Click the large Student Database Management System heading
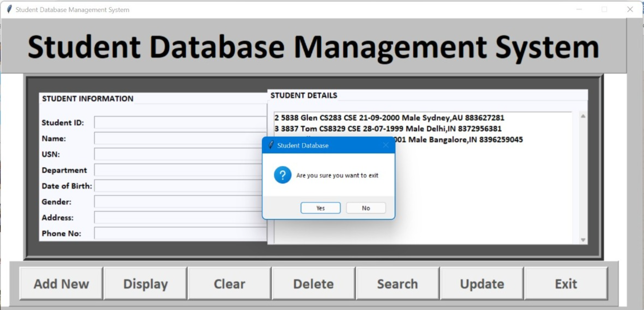 pyautogui.click(x=313, y=47)
